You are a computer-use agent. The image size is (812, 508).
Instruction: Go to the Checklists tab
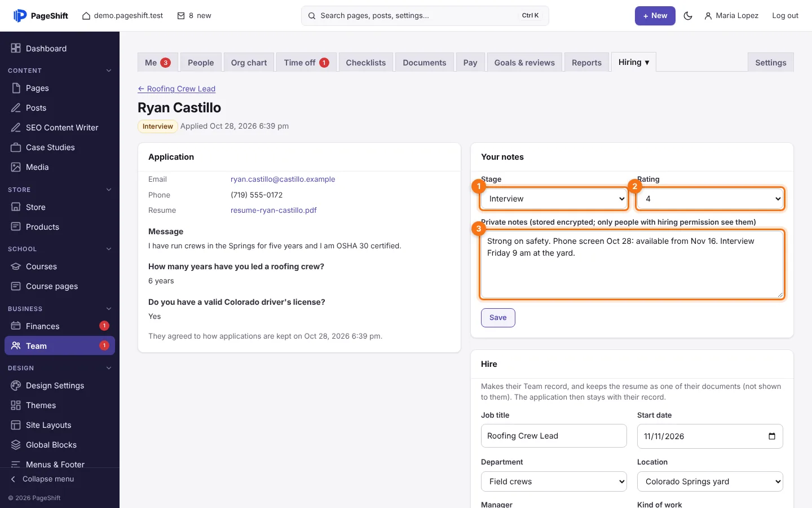pos(366,63)
